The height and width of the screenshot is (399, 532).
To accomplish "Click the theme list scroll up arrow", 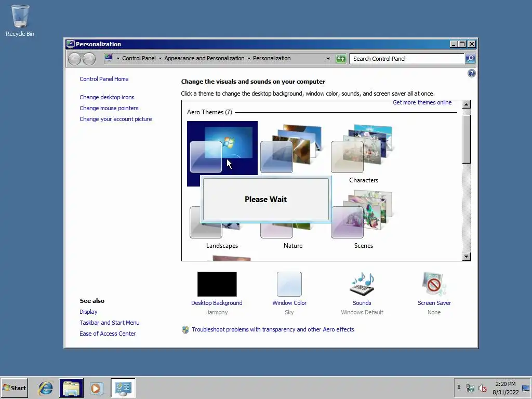I will point(467,104).
